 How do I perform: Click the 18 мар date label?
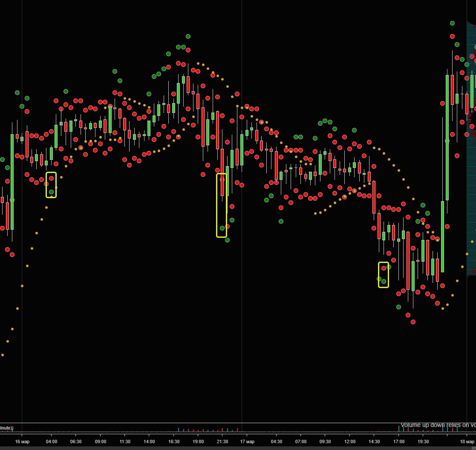(x=467, y=441)
